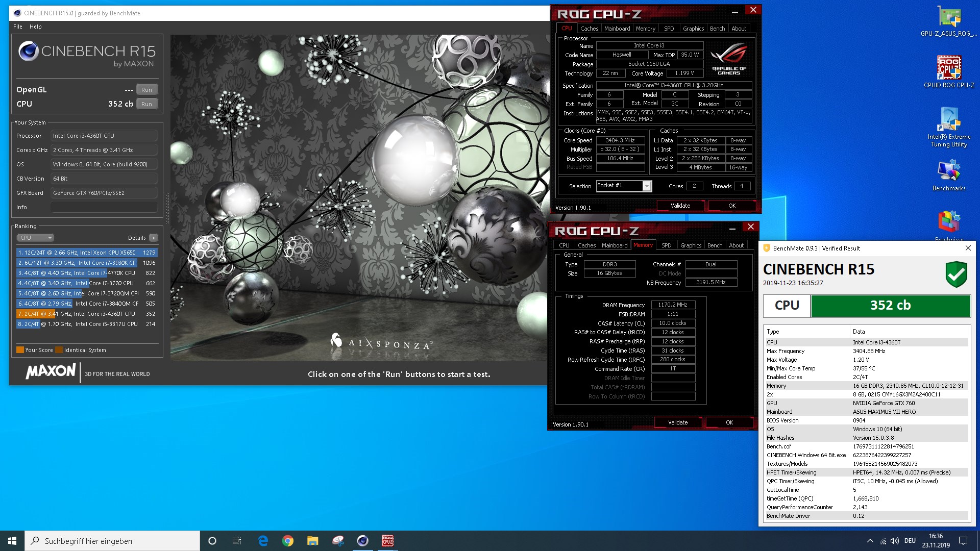The height and width of the screenshot is (551, 980).
Task: Select ranking row 3 Intel Core i7-4770K
Action: 87,273
